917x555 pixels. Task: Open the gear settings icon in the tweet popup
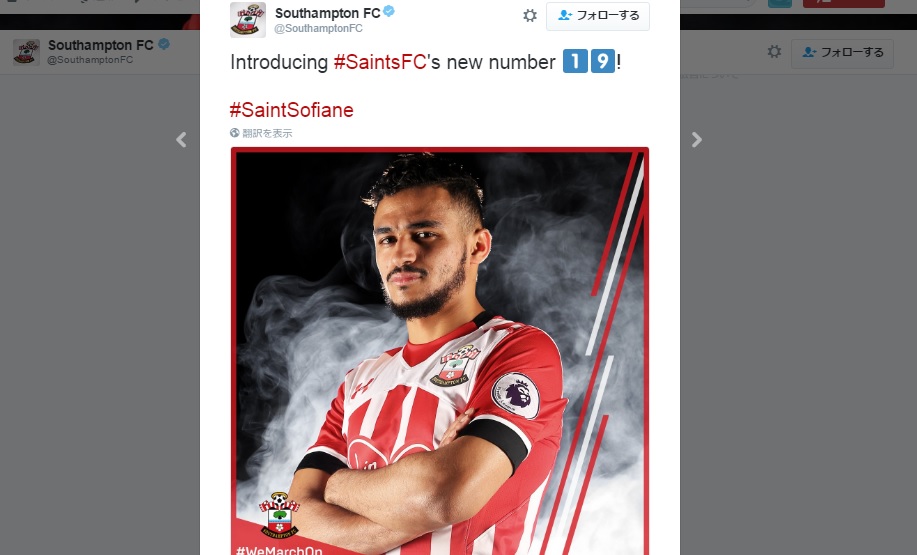pyautogui.click(x=530, y=16)
